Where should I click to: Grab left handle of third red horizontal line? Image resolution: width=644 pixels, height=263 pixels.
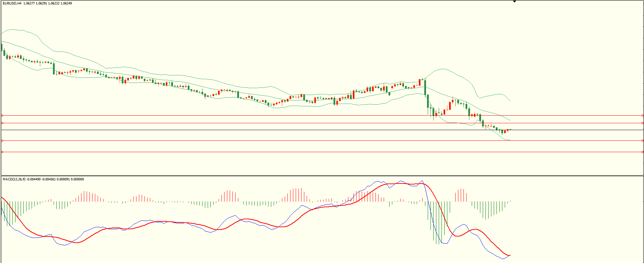pos(2,140)
